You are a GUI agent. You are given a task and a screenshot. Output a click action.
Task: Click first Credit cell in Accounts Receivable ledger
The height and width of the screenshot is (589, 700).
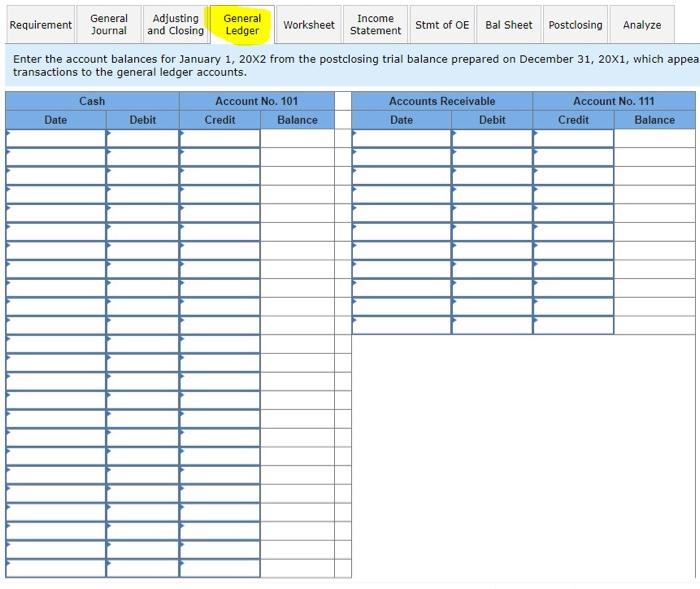pyautogui.click(x=574, y=138)
